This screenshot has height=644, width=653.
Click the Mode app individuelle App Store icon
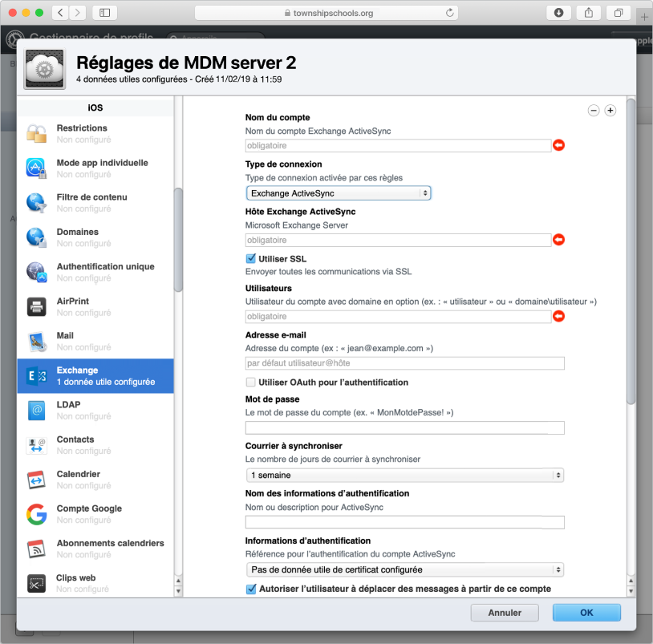click(x=37, y=168)
